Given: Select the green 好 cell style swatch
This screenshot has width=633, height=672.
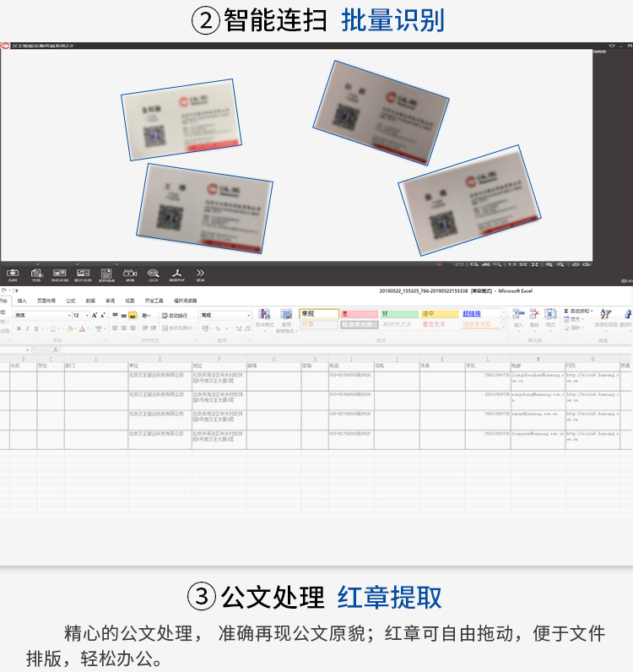Looking at the screenshot, I should (x=398, y=313).
